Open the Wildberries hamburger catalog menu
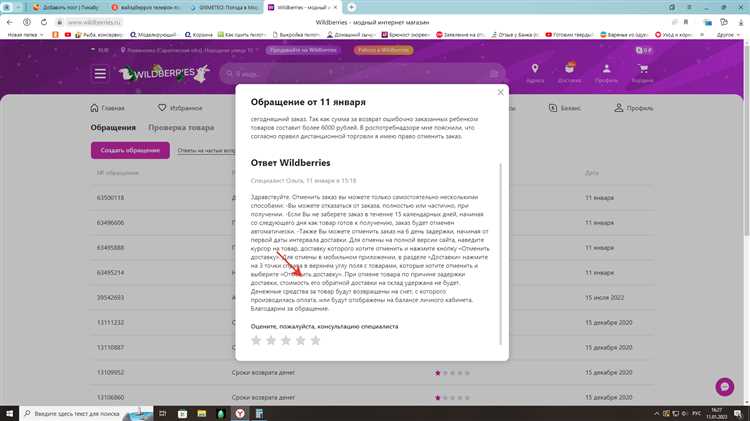Image resolution: width=750 pixels, height=421 pixels. click(100, 74)
